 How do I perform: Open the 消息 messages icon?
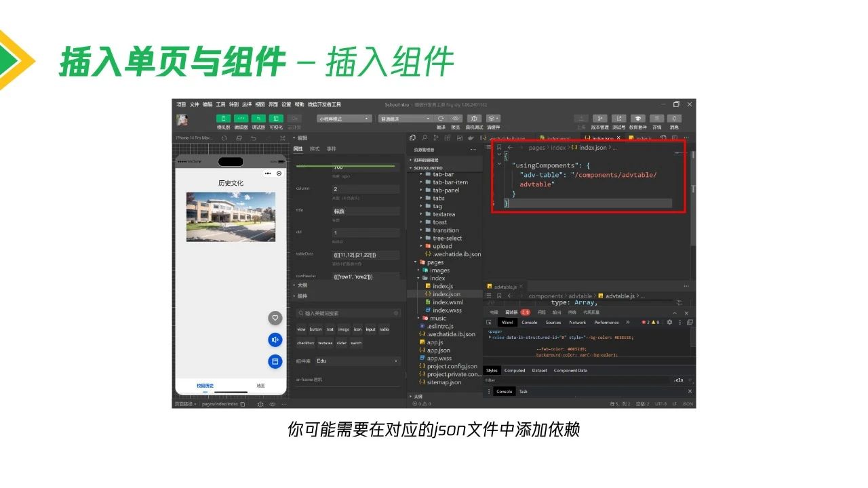pos(674,119)
